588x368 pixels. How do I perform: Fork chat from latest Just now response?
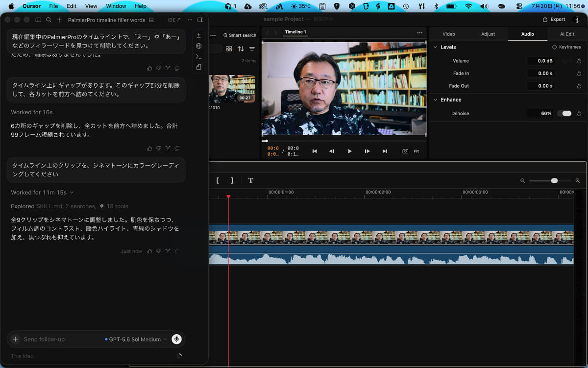(x=168, y=251)
